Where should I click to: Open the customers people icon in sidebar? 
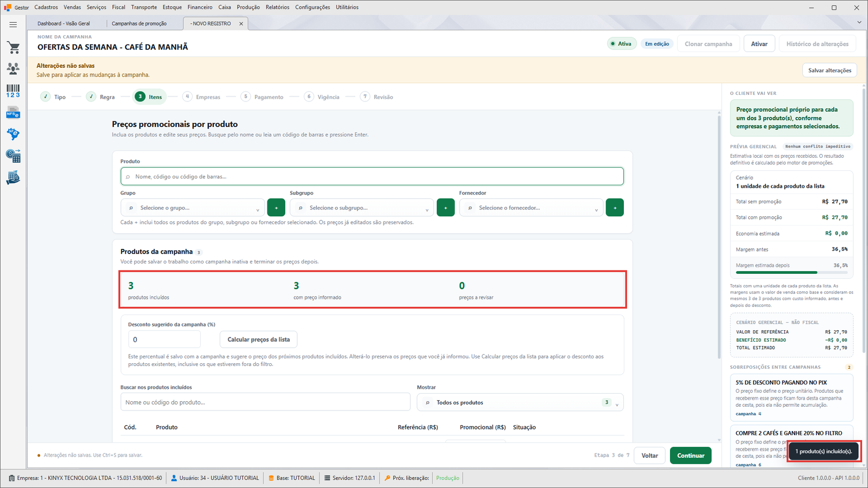click(x=13, y=69)
